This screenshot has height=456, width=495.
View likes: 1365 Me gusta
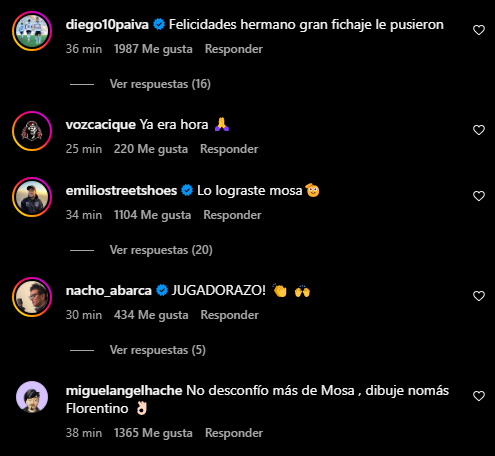coord(153,433)
